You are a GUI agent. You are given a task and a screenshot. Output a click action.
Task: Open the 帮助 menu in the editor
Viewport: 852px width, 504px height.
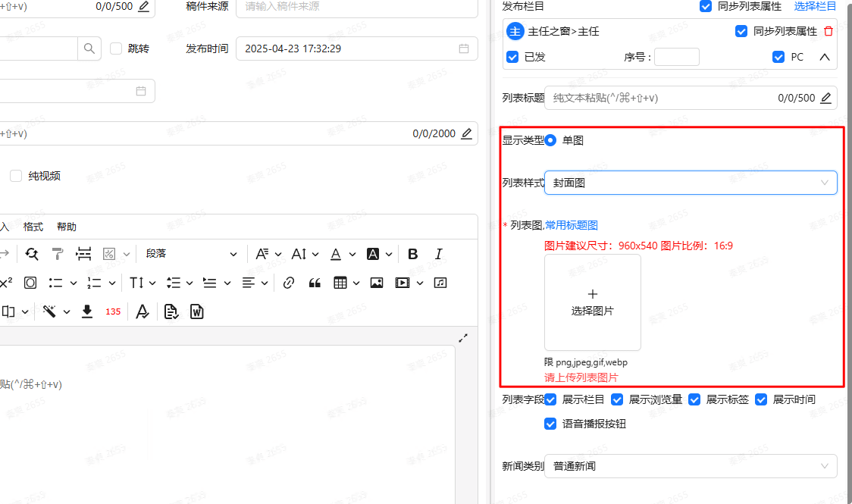coord(67,227)
